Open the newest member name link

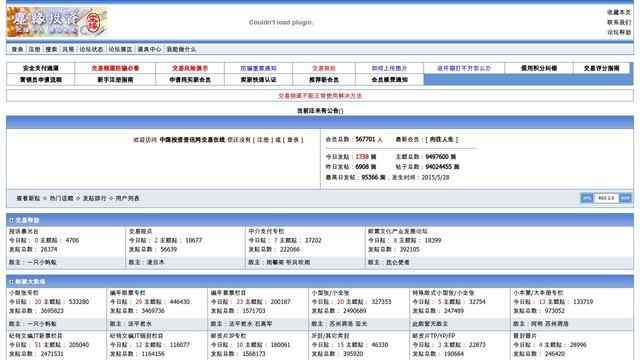point(442,140)
